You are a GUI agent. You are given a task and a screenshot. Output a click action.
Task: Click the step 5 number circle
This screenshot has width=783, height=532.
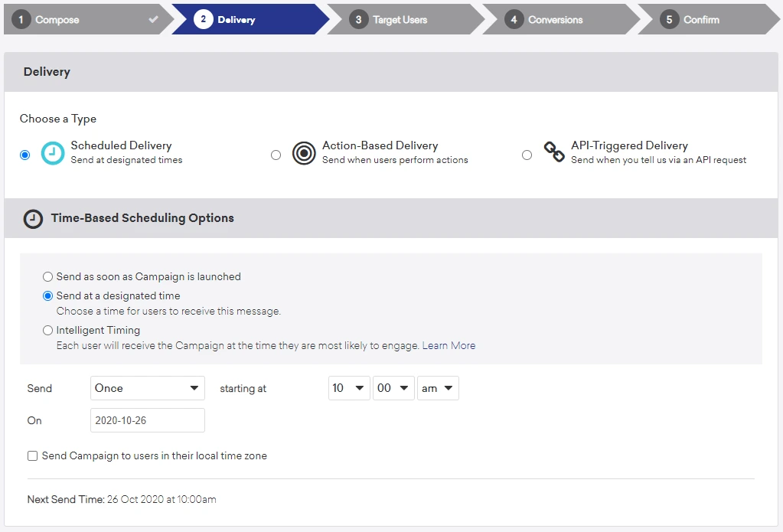pyautogui.click(x=669, y=20)
